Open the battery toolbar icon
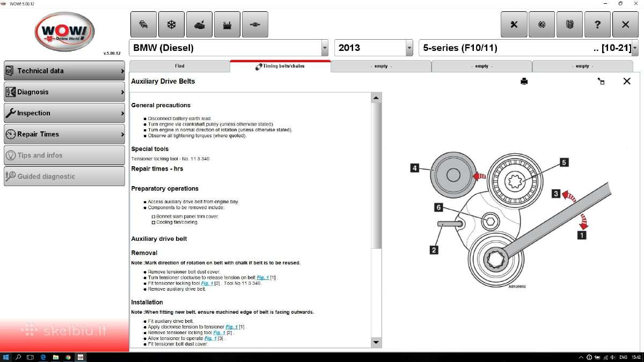 pyautogui.click(x=227, y=25)
